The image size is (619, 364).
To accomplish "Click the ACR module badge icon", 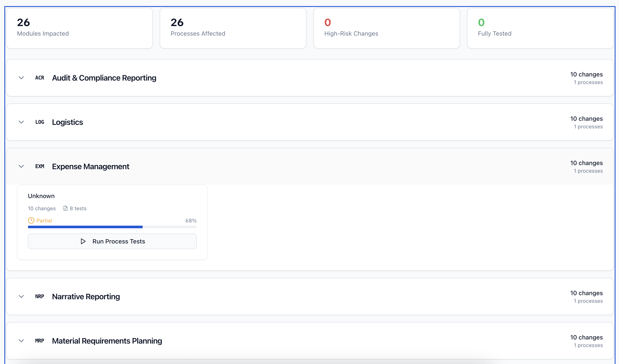I will (40, 78).
